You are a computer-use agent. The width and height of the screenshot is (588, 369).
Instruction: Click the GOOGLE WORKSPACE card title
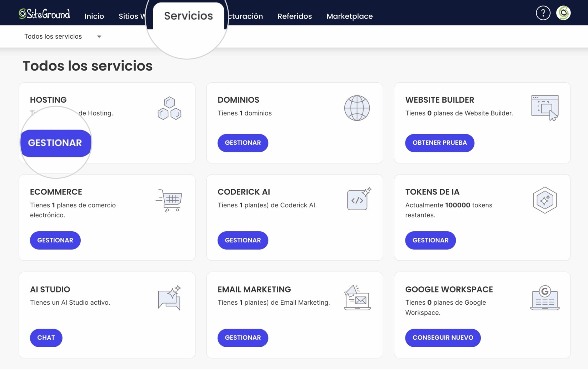(x=449, y=289)
